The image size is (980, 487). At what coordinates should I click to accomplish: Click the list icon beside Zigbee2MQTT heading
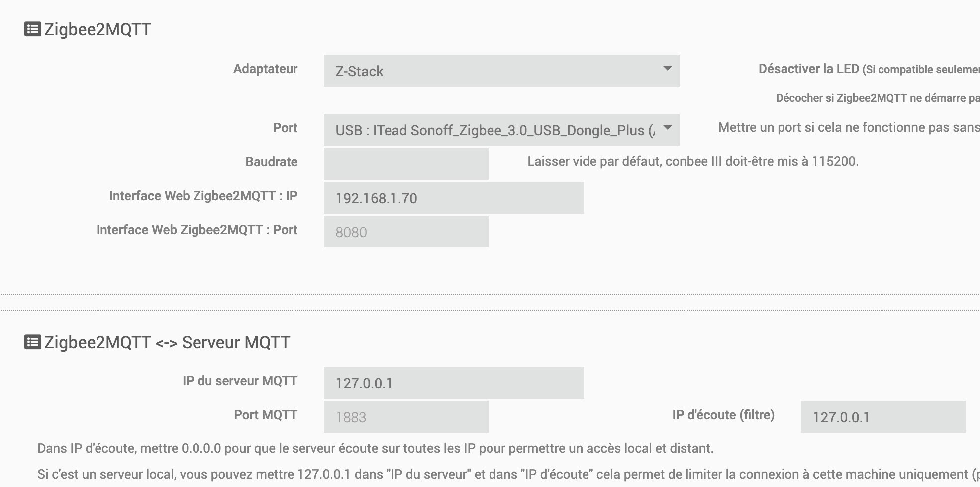33,29
